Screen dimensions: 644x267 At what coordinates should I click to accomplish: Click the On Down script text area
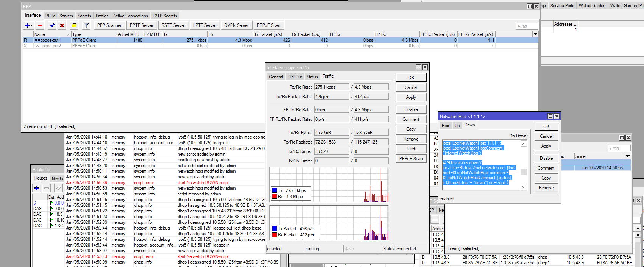click(482, 165)
